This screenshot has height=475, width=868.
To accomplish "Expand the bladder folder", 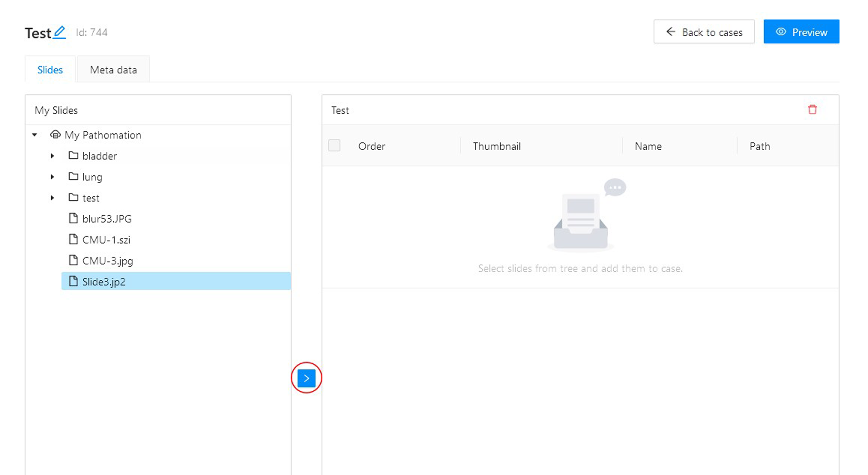I will coord(52,155).
